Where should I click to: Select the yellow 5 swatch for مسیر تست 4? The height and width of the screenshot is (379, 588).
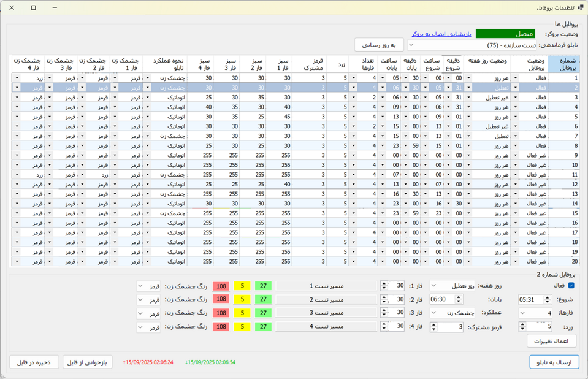click(242, 327)
